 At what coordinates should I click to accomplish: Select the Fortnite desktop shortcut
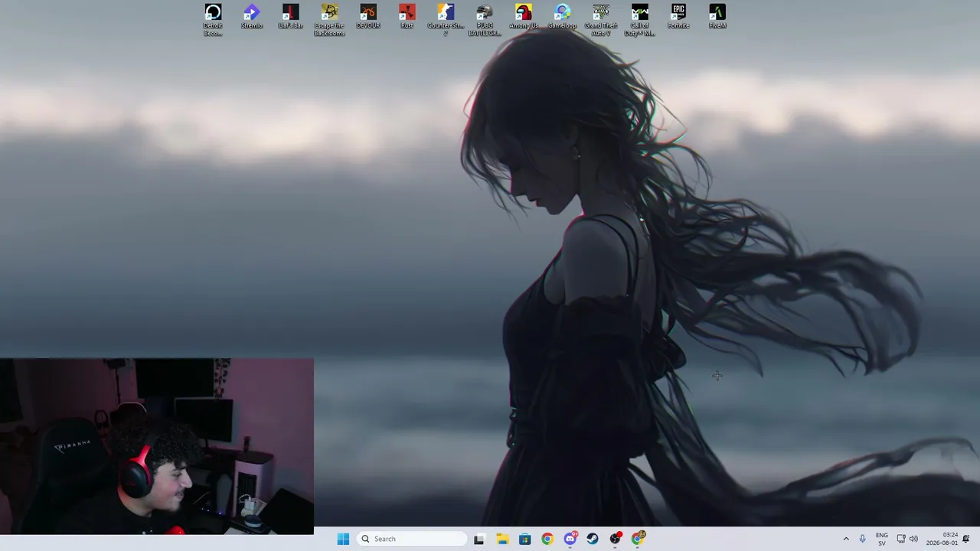678,17
